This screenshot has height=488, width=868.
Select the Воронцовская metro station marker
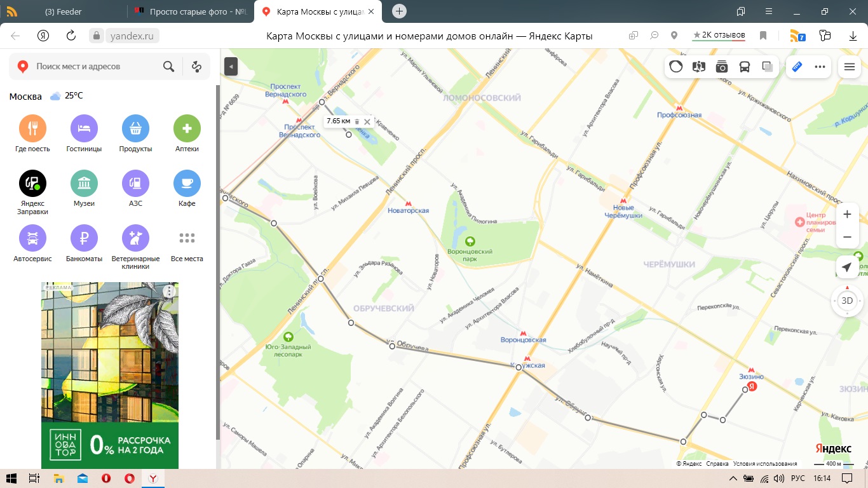[524, 337]
